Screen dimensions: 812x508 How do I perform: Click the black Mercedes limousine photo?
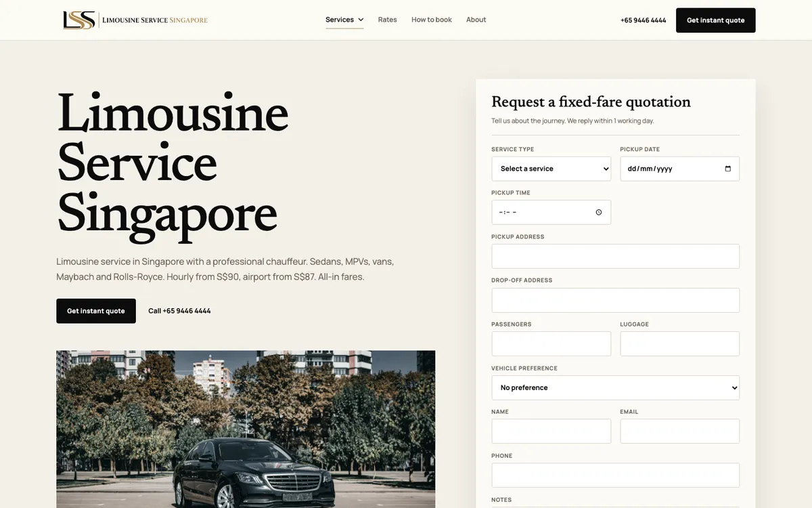click(246, 429)
